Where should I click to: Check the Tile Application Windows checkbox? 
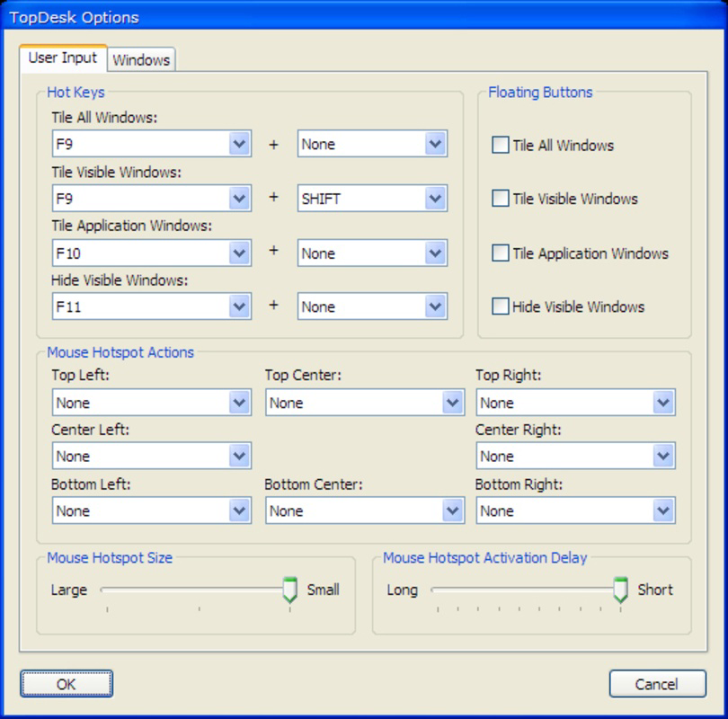click(499, 253)
